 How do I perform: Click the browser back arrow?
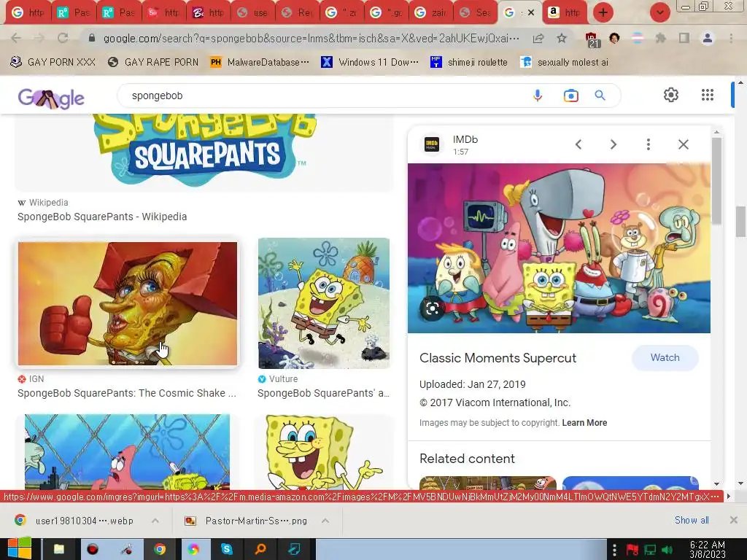point(16,38)
